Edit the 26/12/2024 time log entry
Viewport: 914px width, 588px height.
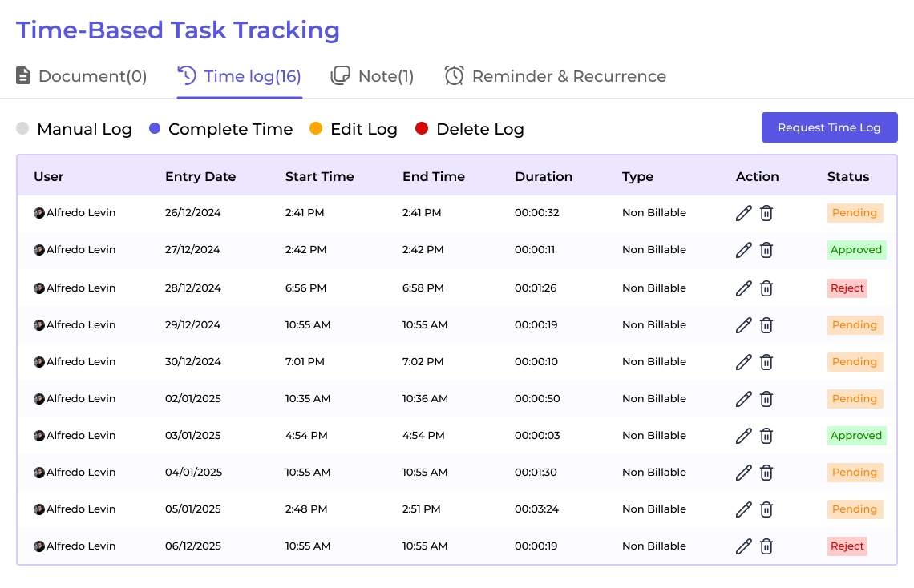[x=744, y=213]
